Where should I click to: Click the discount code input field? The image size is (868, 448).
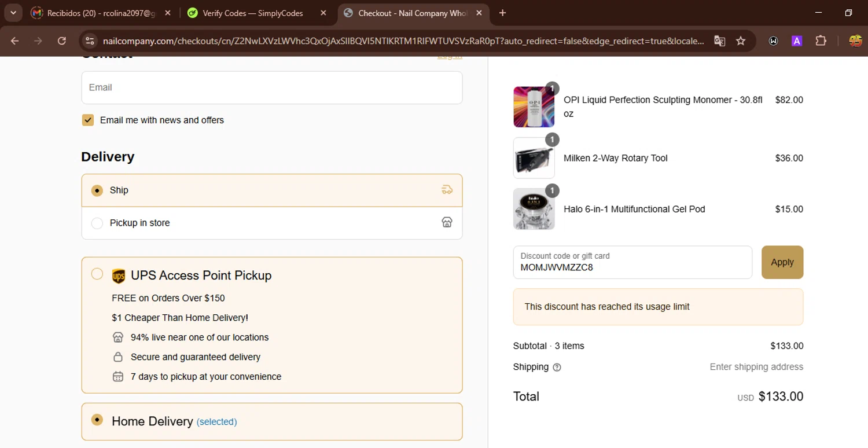[x=632, y=262]
